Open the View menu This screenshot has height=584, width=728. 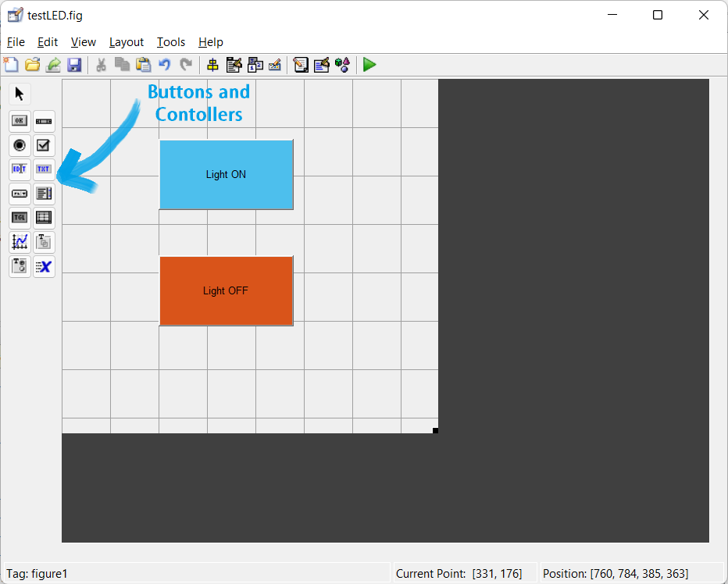(83, 42)
